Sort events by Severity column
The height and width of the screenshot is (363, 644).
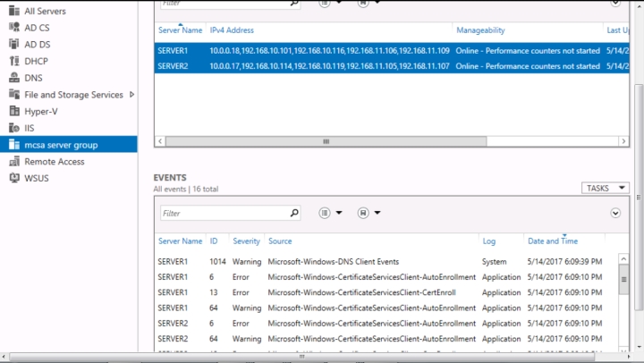point(246,241)
